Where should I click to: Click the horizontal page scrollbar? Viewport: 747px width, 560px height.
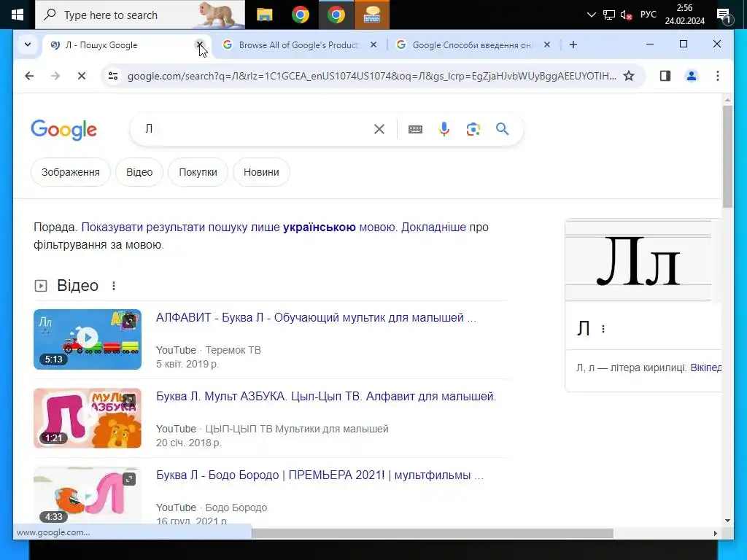tap(432, 533)
